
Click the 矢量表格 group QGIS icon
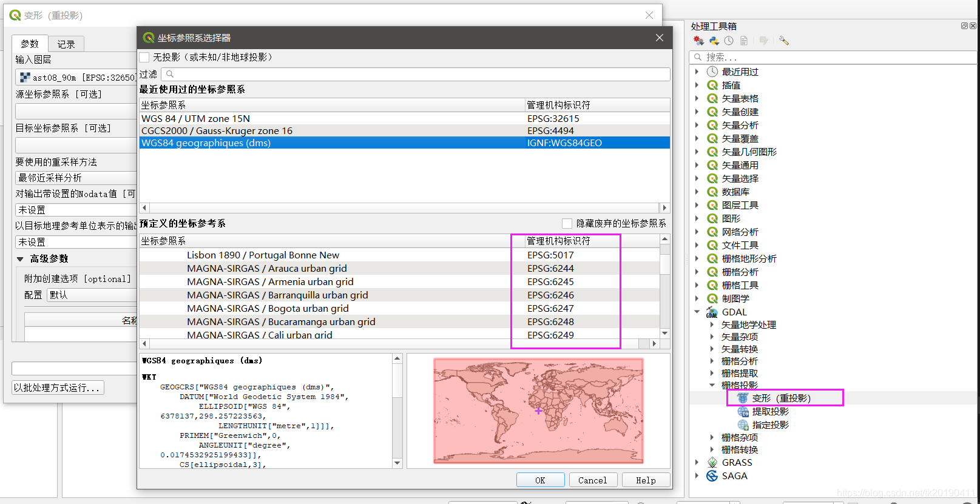coord(712,98)
